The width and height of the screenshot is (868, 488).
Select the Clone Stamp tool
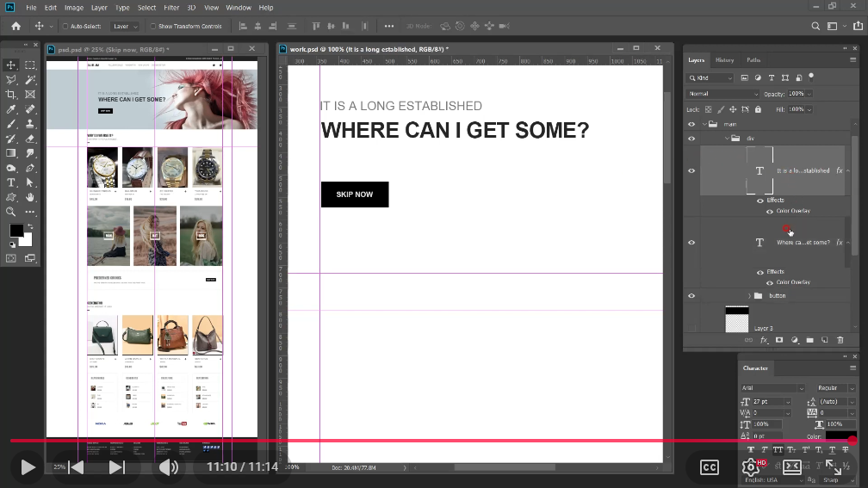pyautogui.click(x=30, y=124)
